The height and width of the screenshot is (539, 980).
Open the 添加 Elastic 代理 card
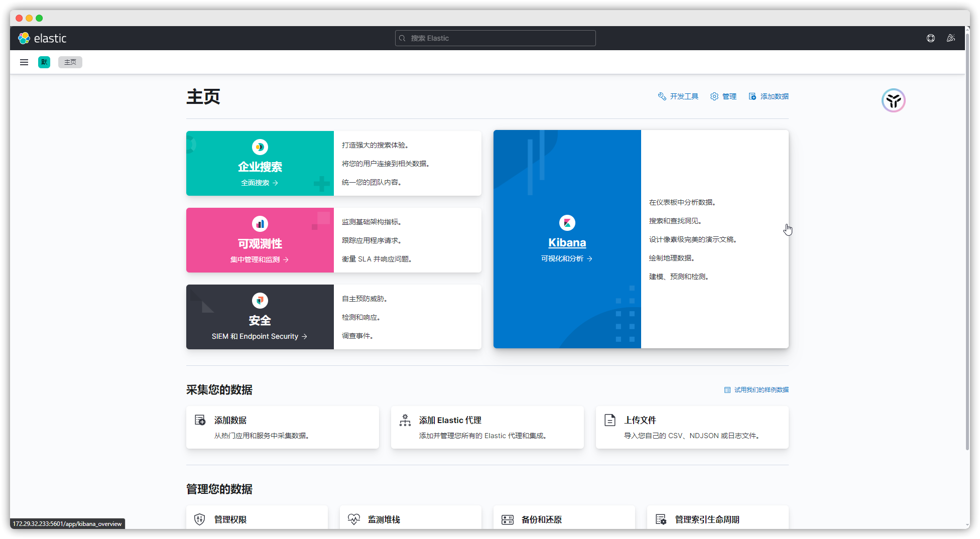(487, 428)
